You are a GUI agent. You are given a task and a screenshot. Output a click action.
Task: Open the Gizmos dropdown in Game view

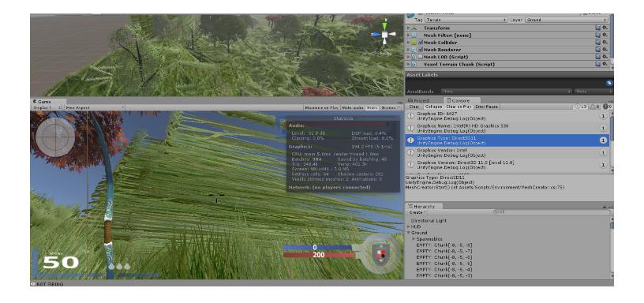[391, 107]
